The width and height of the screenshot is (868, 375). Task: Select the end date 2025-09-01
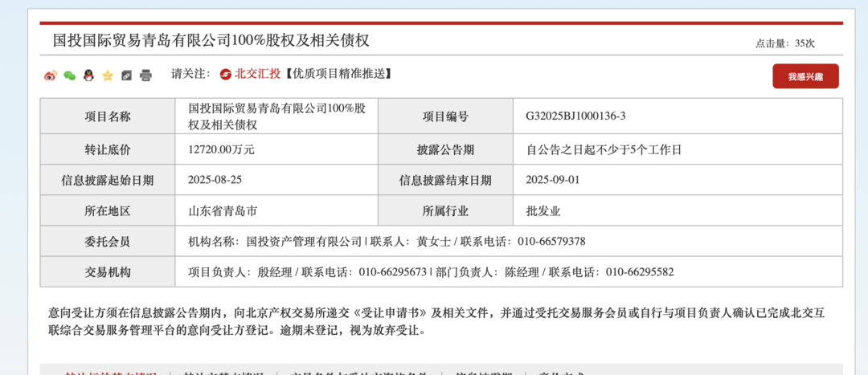coord(553,180)
